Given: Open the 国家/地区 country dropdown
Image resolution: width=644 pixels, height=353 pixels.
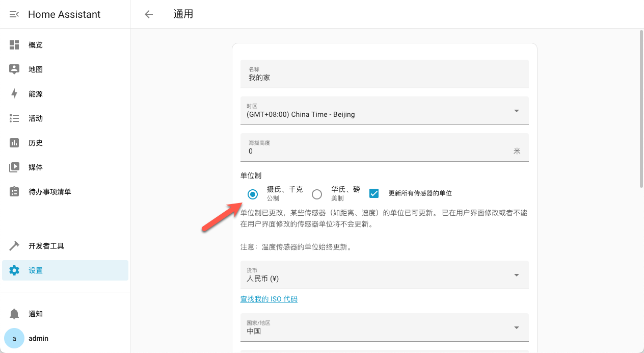Looking at the screenshot, I should click(x=516, y=327).
